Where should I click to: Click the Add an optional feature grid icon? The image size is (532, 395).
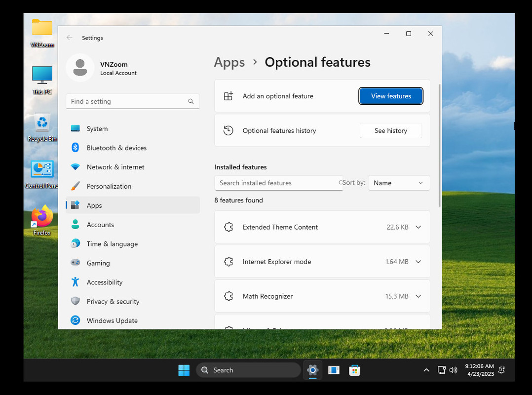[228, 96]
